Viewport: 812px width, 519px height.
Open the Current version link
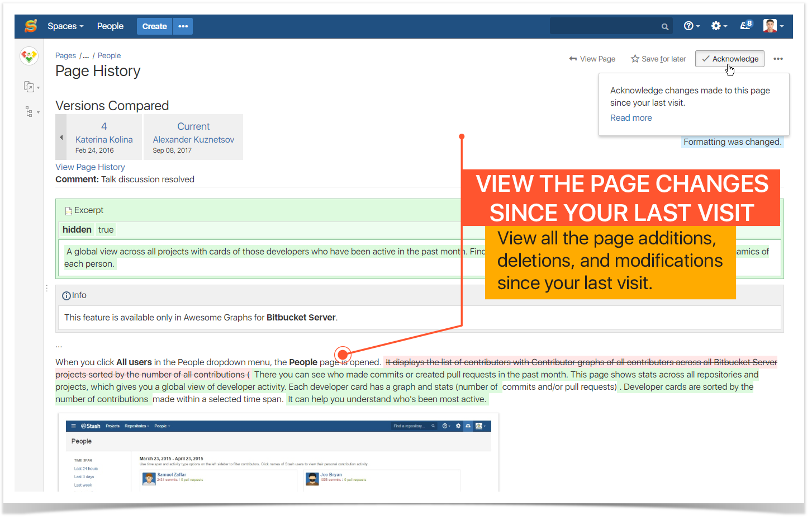193,126
